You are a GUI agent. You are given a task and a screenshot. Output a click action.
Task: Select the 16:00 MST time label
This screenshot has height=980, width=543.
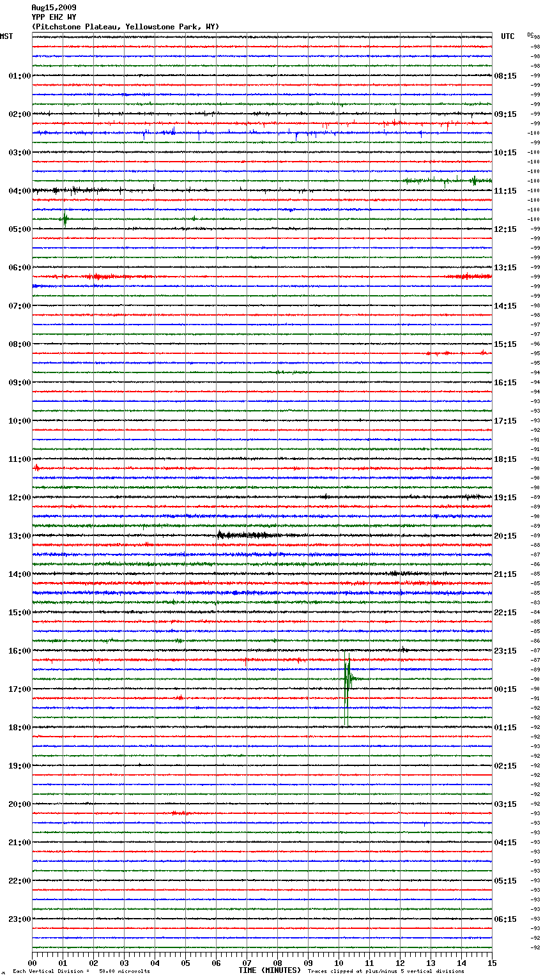coord(20,651)
